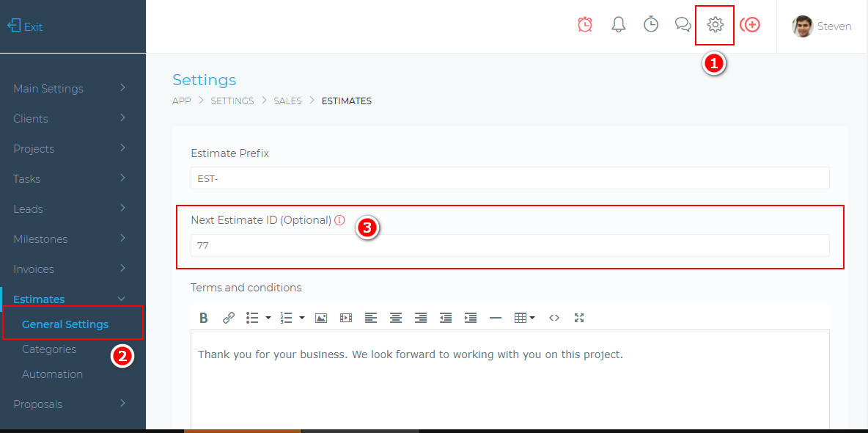Open Automation under Estimates
The width and height of the screenshot is (868, 433).
click(52, 374)
